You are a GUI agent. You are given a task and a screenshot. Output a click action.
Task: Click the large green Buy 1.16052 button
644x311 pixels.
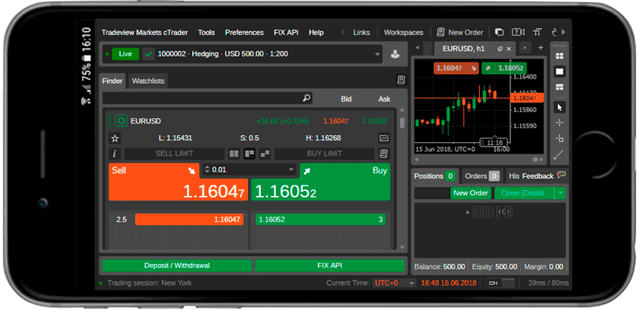point(321,182)
